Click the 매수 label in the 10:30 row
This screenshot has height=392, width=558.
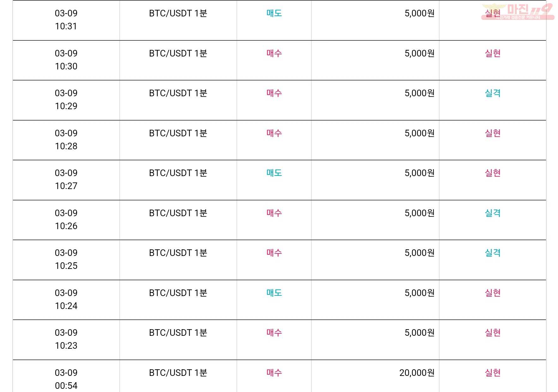pyautogui.click(x=274, y=53)
